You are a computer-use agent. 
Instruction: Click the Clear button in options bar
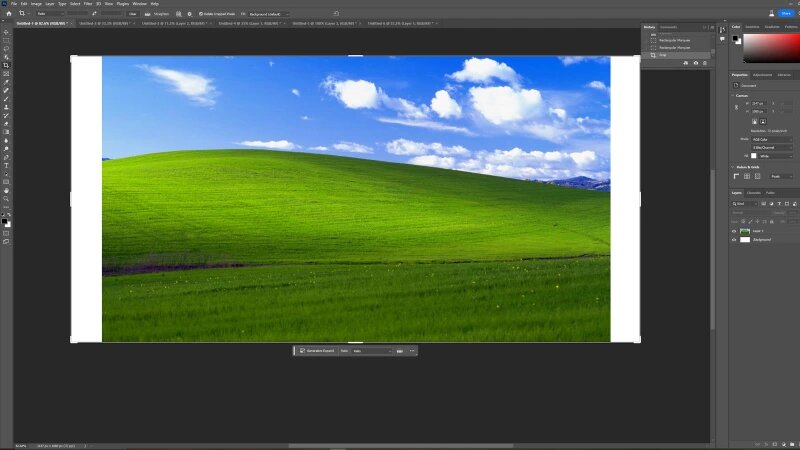pos(133,14)
